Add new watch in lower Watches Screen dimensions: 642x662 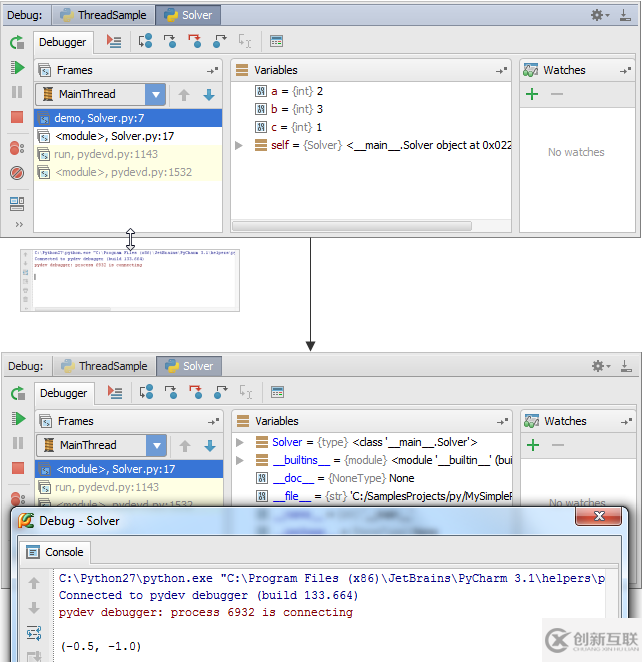click(533, 445)
